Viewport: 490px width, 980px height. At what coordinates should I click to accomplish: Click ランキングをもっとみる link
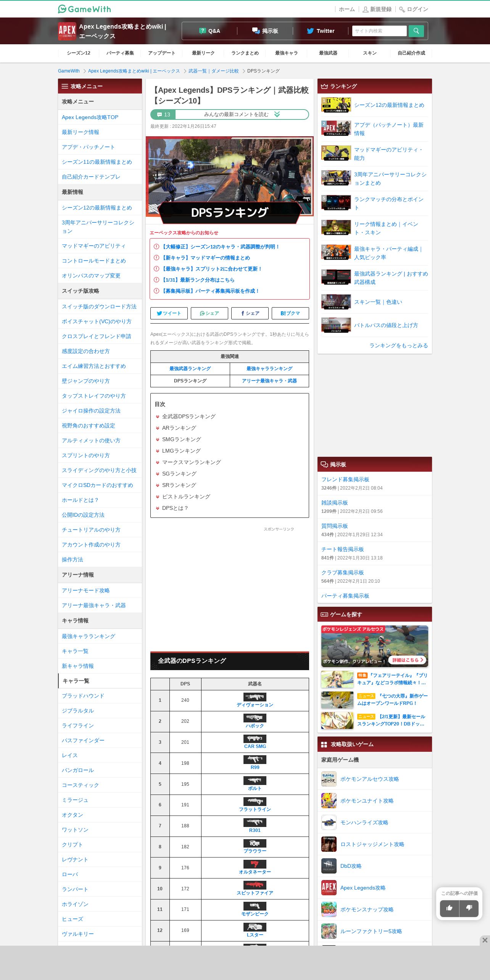tap(398, 345)
